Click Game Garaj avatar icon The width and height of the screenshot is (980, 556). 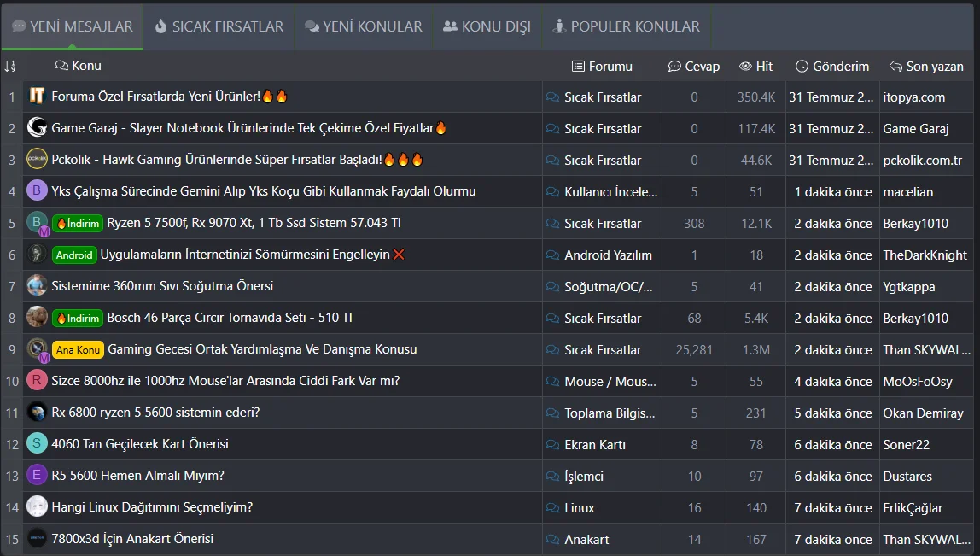(x=37, y=127)
